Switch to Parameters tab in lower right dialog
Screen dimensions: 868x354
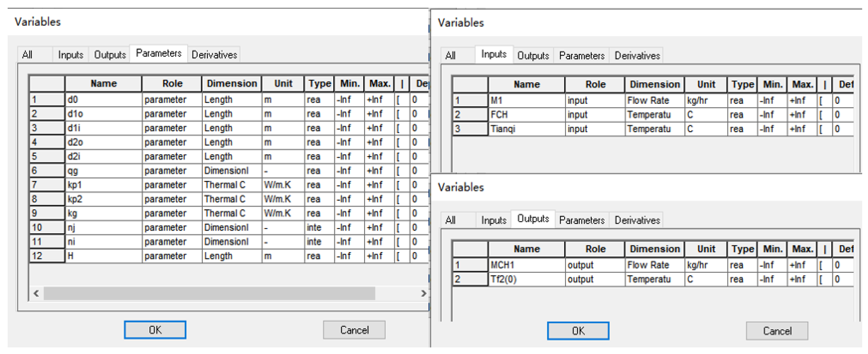582,220
